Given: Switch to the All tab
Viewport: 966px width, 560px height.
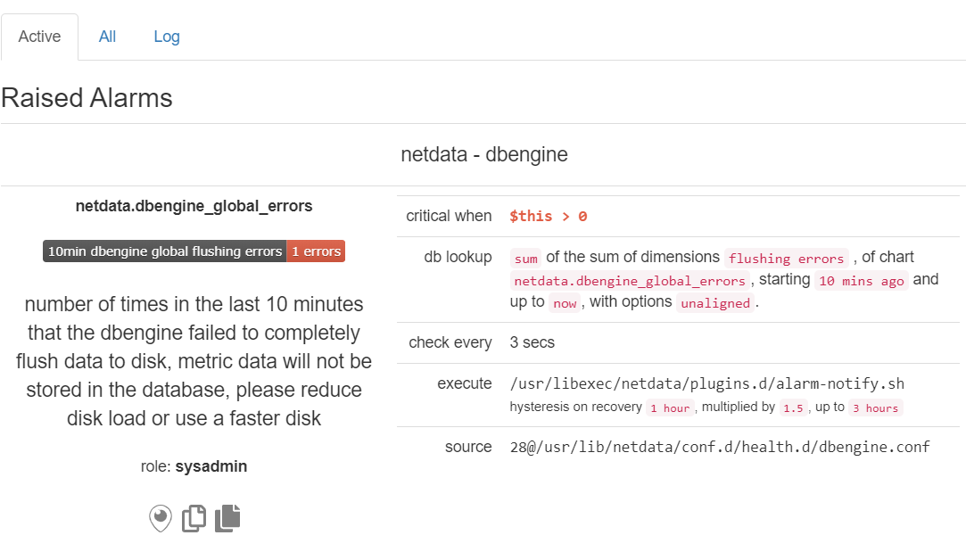Looking at the screenshot, I should [x=107, y=37].
